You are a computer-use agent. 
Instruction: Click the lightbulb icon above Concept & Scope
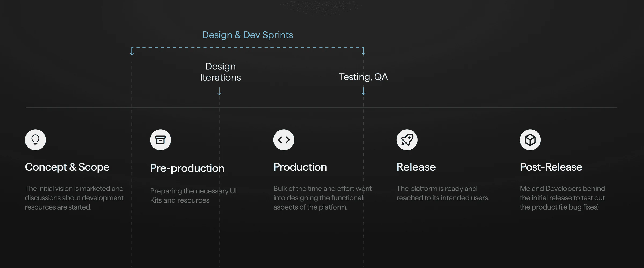coord(35,140)
